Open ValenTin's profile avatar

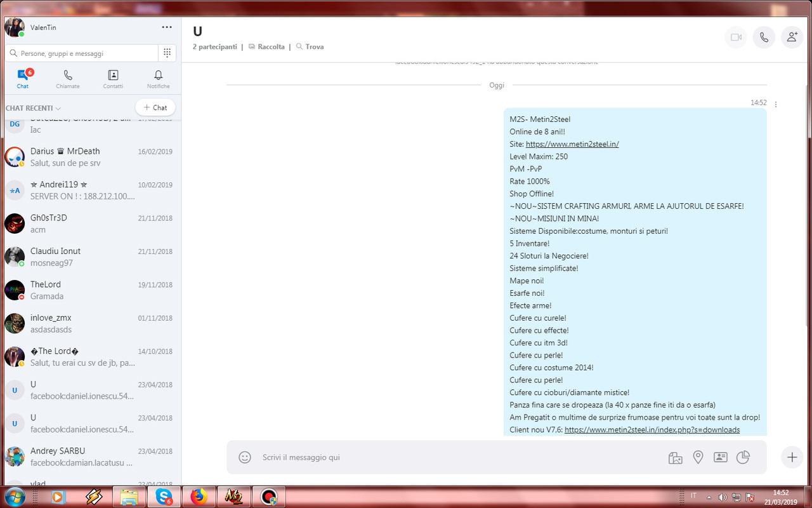(x=14, y=27)
